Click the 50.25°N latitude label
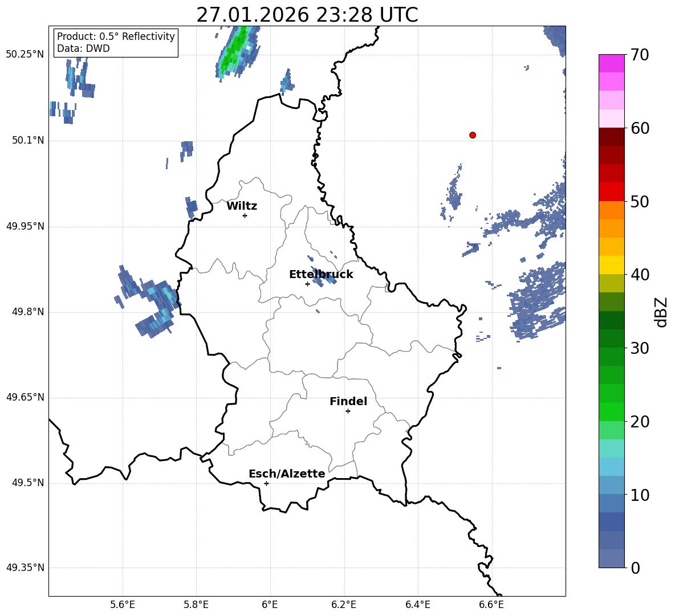This screenshot has width=675, height=616. (x=25, y=55)
